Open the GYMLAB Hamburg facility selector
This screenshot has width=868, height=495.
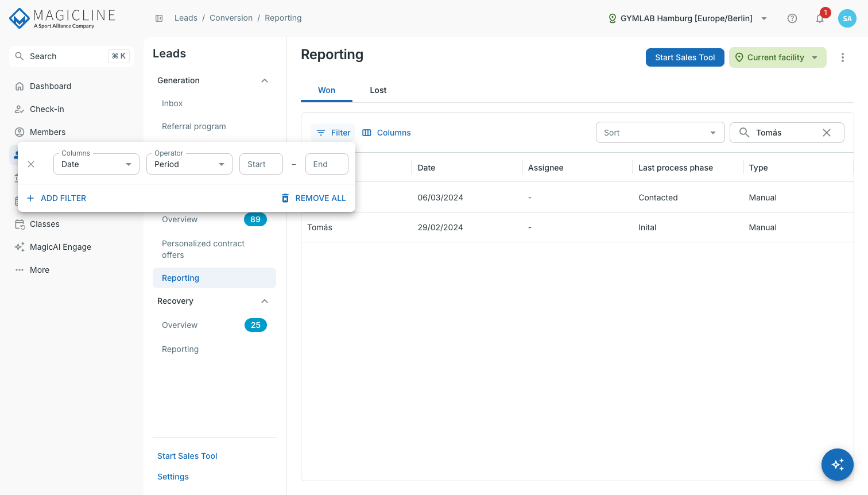click(x=688, y=18)
